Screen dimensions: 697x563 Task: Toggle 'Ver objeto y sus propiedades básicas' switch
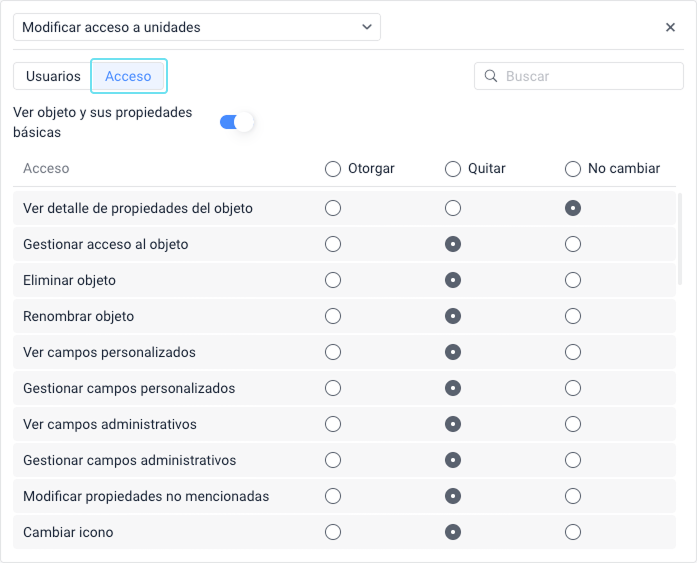(237, 122)
